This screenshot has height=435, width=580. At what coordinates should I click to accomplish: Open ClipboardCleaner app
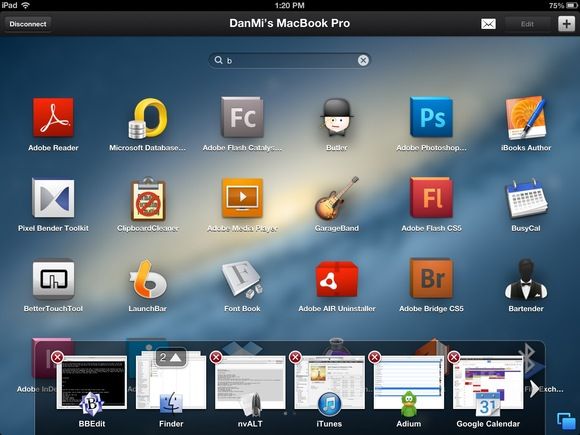click(148, 199)
